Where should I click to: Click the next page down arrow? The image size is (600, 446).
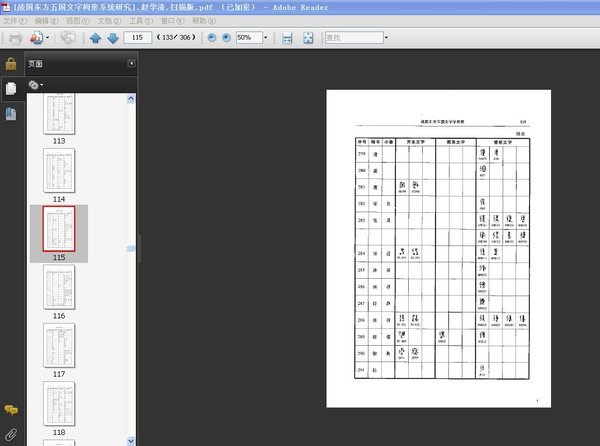(x=113, y=38)
